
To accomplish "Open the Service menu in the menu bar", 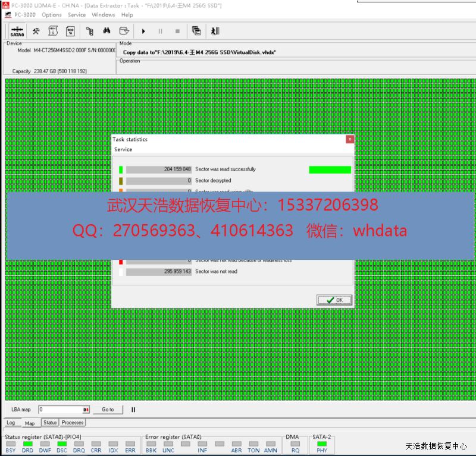I will coord(77,15).
